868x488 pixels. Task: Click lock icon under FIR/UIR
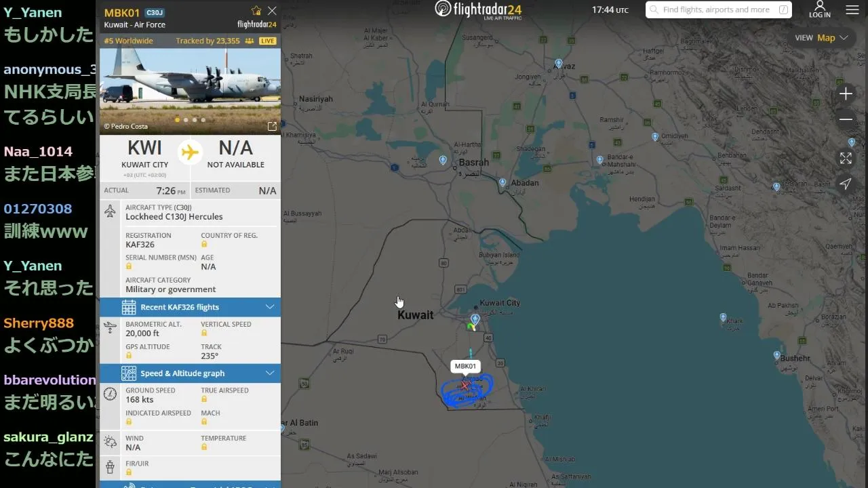[x=129, y=472]
